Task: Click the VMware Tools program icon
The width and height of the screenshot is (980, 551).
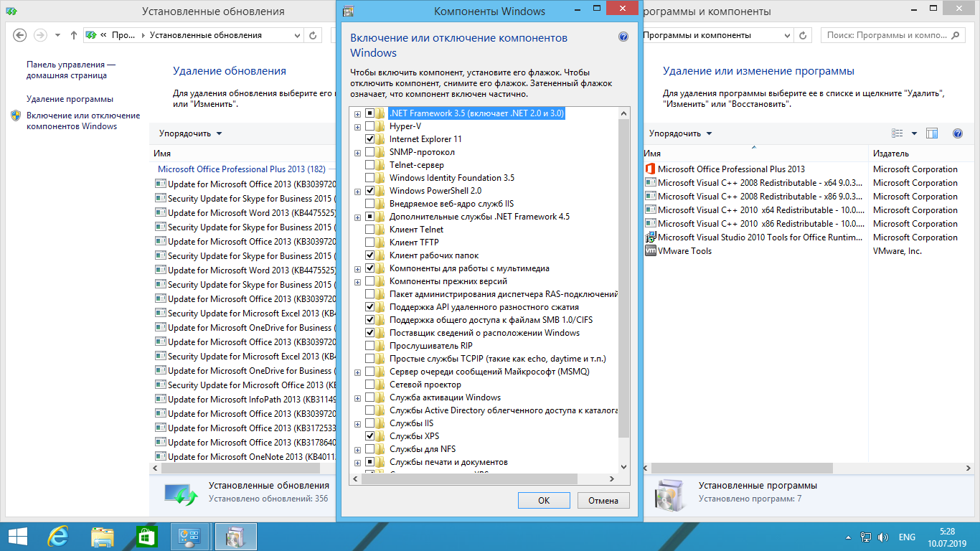Action: [651, 251]
